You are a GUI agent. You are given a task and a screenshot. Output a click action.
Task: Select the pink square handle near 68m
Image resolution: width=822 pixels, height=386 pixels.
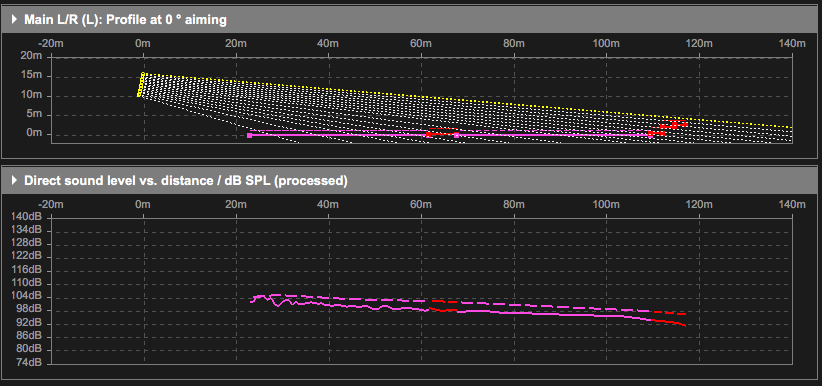[x=457, y=135]
